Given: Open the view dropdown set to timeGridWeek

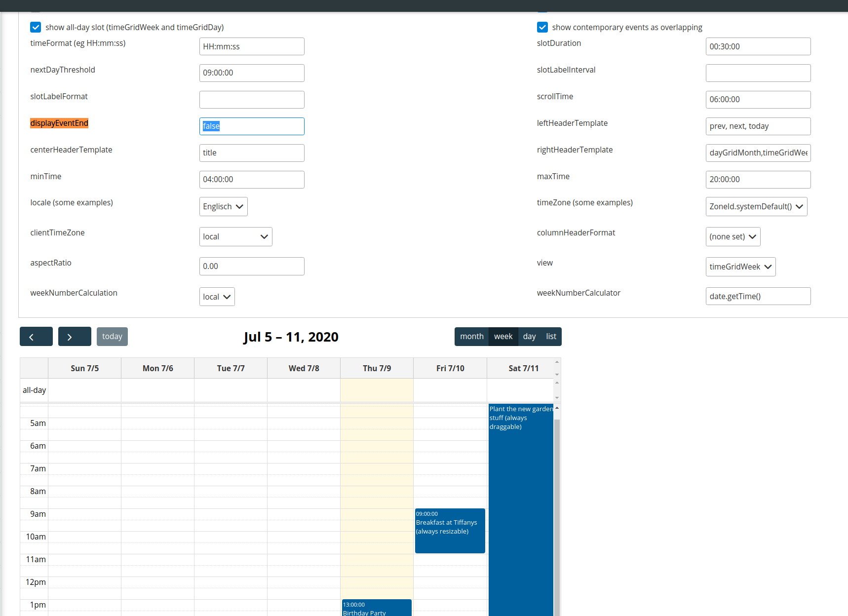Looking at the screenshot, I should coord(740,267).
